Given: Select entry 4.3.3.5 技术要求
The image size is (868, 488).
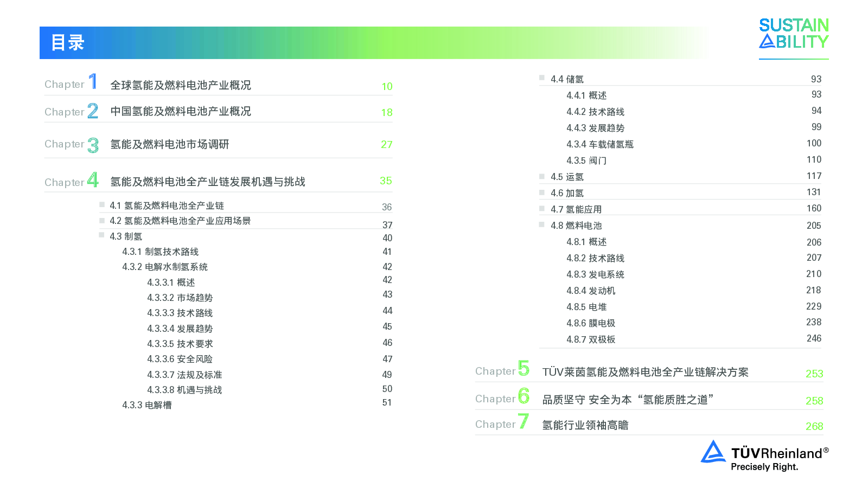Looking at the screenshot, I should (x=180, y=344).
